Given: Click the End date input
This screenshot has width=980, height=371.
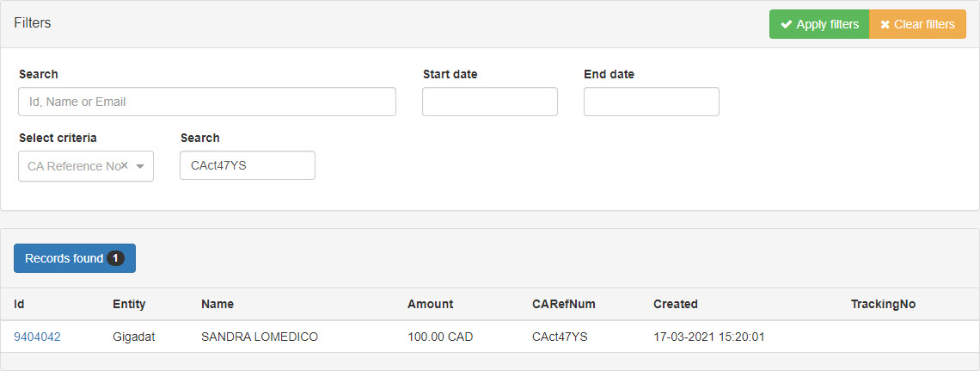Looking at the screenshot, I should point(651,102).
